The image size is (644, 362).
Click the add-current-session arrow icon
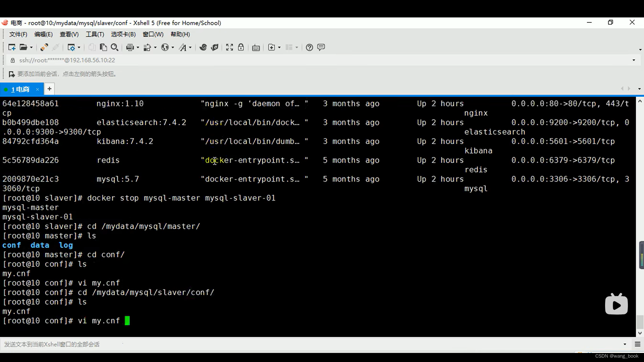click(x=12, y=74)
